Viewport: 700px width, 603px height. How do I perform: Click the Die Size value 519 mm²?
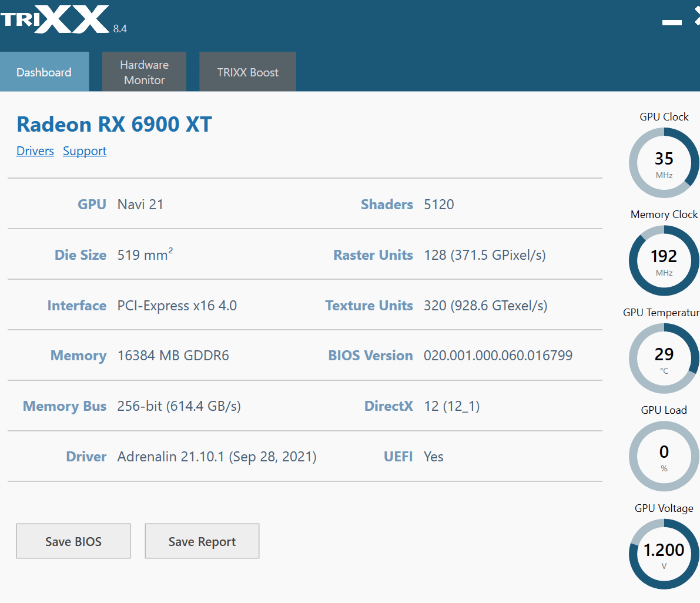[x=145, y=254]
